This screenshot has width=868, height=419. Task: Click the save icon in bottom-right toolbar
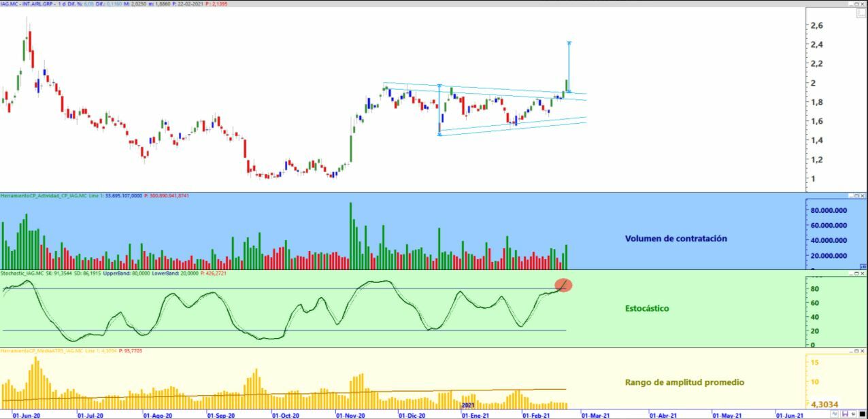click(846, 414)
